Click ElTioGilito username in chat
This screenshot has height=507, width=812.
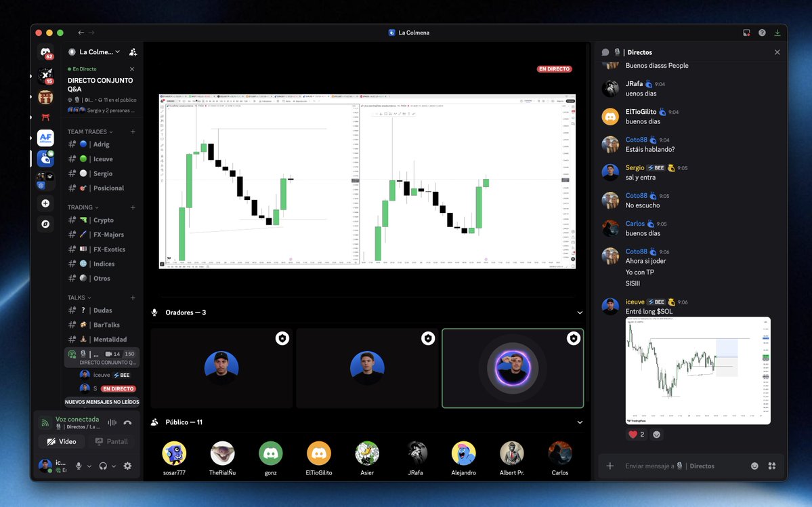641,111
